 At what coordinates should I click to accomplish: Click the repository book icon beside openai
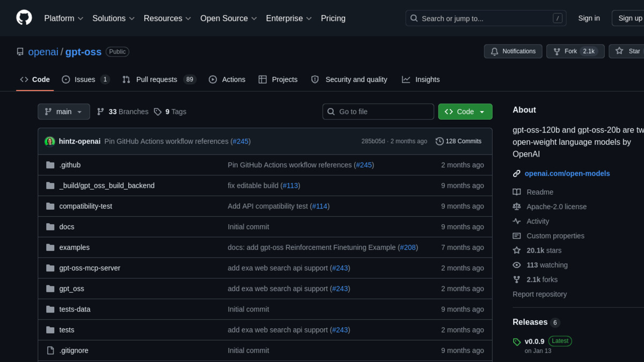click(x=20, y=52)
